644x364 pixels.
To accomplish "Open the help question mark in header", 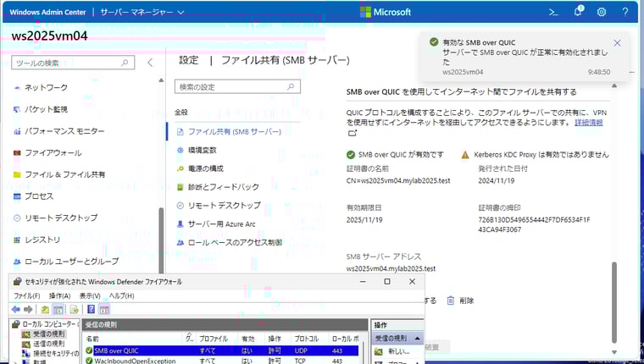I will (625, 13).
